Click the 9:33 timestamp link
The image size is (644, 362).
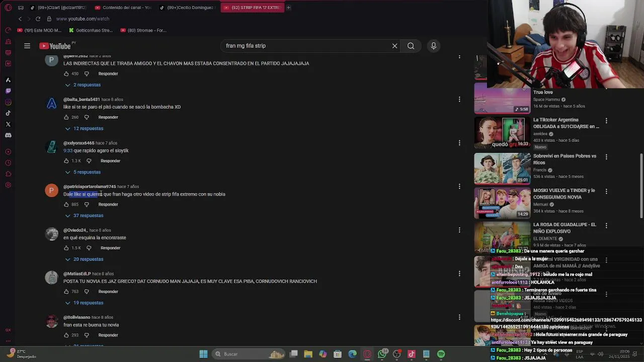[68, 150]
